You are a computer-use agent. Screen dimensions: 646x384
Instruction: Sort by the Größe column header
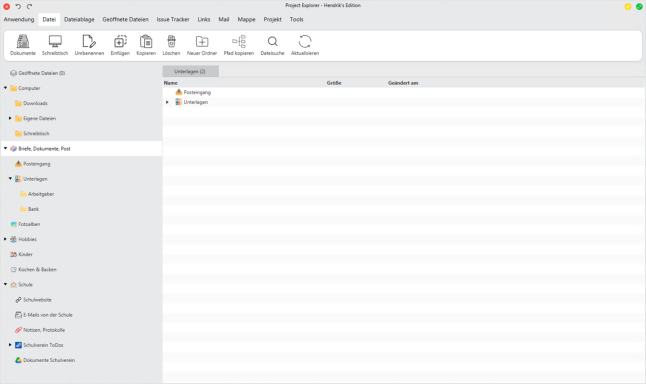pyautogui.click(x=334, y=83)
